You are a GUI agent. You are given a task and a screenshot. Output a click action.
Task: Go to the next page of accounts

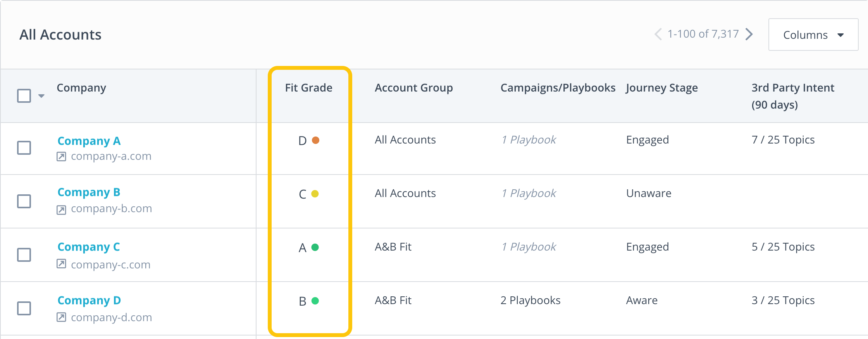749,34
